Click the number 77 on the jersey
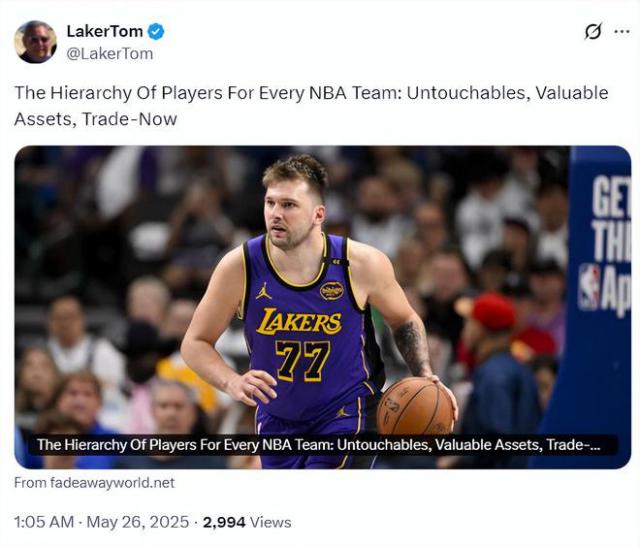 (301, 360)
